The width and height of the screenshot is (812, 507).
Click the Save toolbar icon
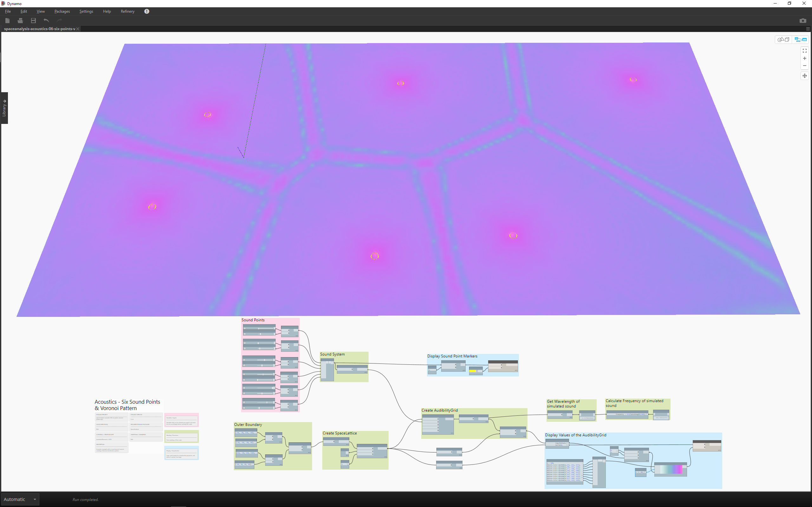pos(33,21)
